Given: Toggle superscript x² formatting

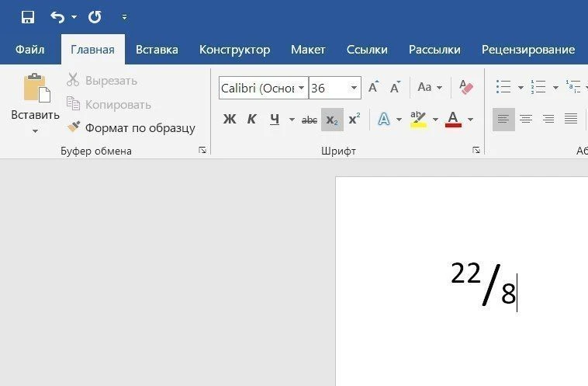Looking at the screenshot, I should pyautogui.click(x=355, y=120).
